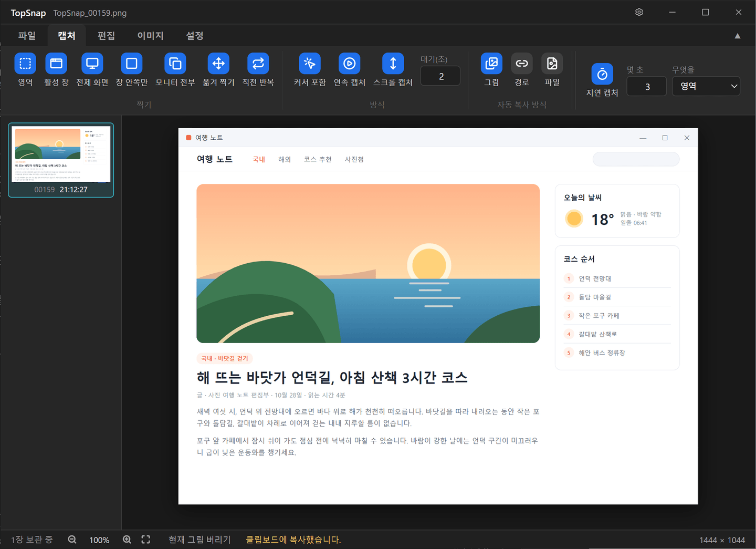Take a 전체 화면 full screen capture
Screen dimensions: 756x549
click(92, 70)
